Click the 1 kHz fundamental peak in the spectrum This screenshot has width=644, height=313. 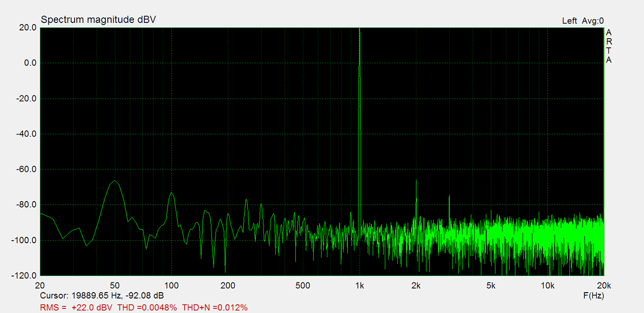point(360,32)
